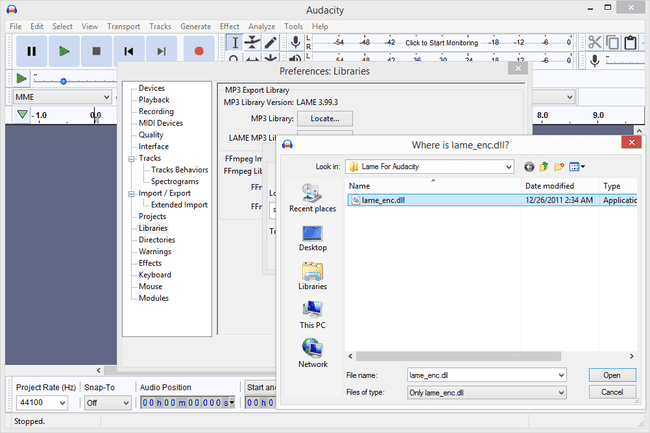
Task: Click the Paste clipboard icon
Action: (x=631, y=42)
